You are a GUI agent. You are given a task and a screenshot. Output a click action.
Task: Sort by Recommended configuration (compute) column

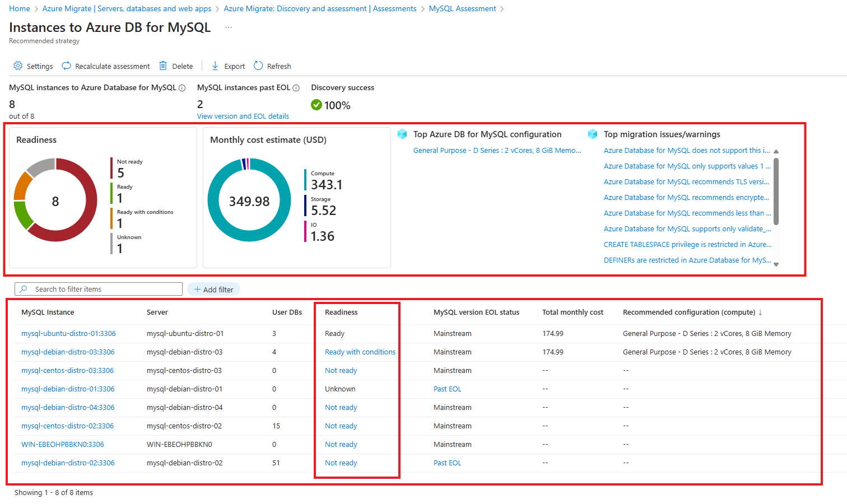point(692,312)
